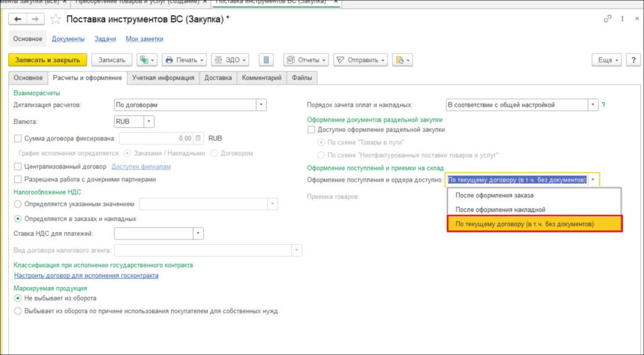Select Определяется в заказах и накладных radio
The height and width of the screenshot is (355, 644).
pyautogui.click(x=18, y=218)
